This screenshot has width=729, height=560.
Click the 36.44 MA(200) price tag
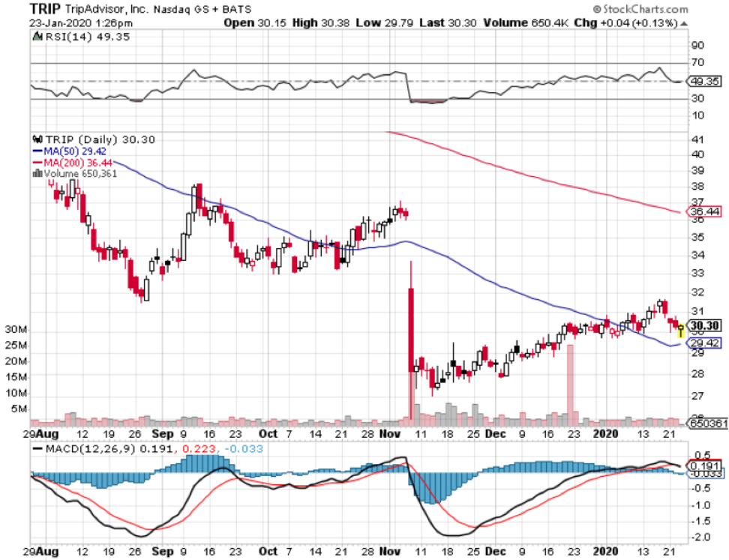703,213
